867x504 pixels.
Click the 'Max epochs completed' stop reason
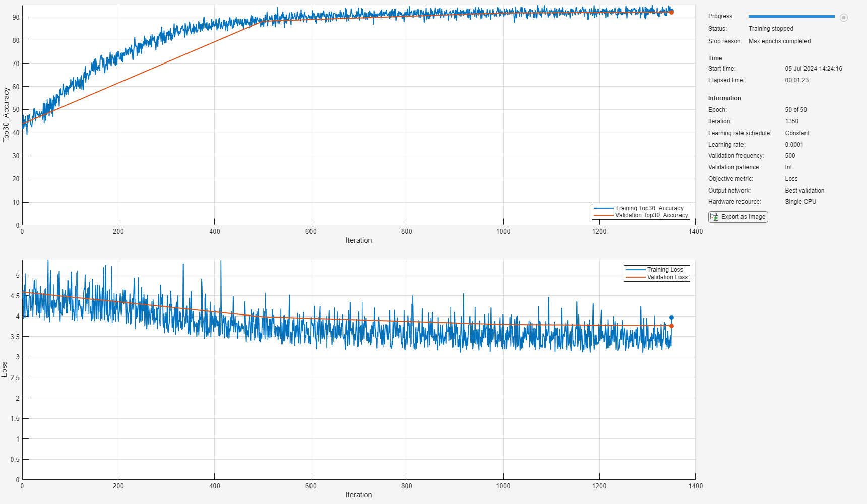pos(779,41)
